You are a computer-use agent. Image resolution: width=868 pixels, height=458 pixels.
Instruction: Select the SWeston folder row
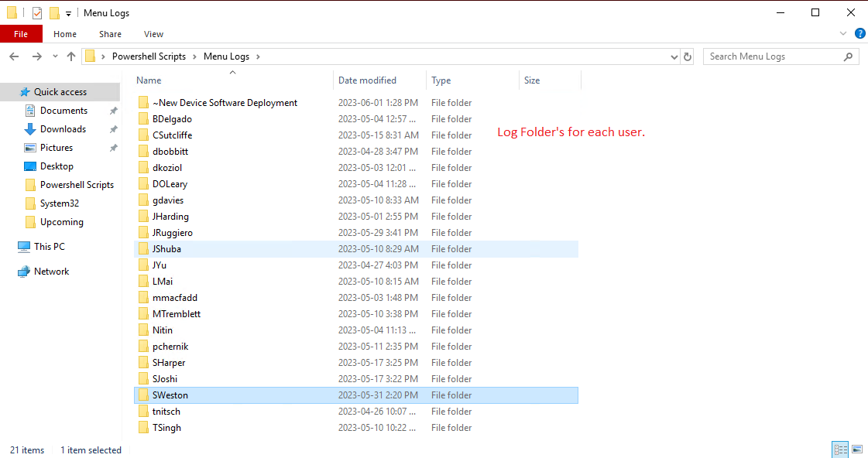point(171,395)
